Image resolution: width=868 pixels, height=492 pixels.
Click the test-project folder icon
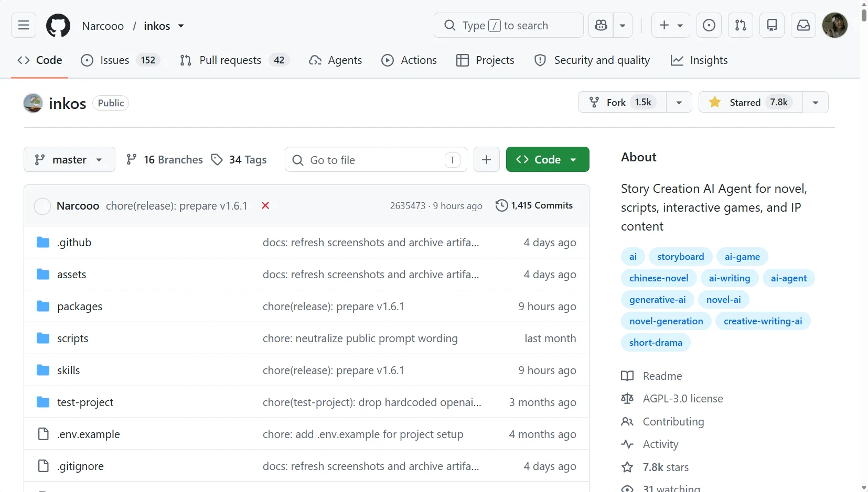pos(43,402)
